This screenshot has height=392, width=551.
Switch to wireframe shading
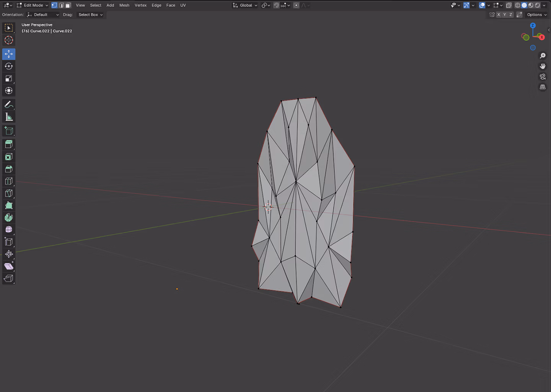pos(517,5)
